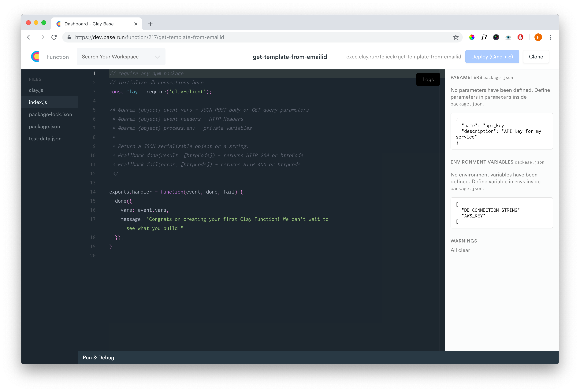Click the eye extension icon
Viewport: 580px width, 392px height.
(508, 37)
